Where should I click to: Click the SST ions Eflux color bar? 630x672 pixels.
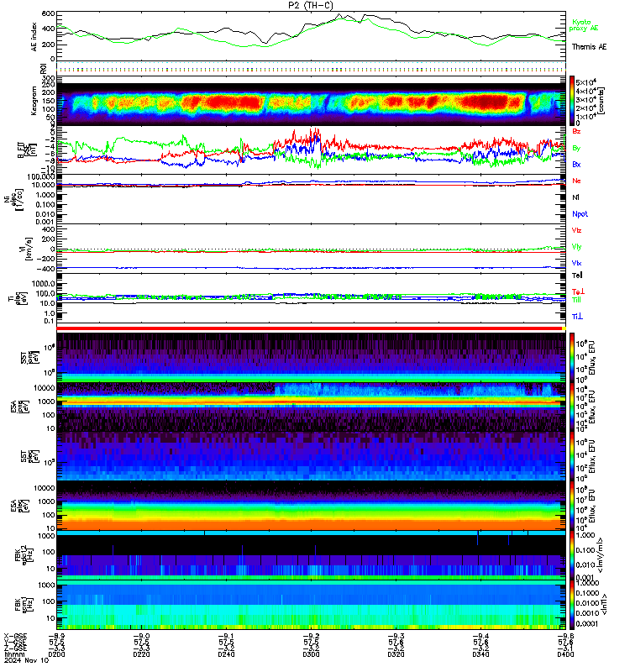572,358
